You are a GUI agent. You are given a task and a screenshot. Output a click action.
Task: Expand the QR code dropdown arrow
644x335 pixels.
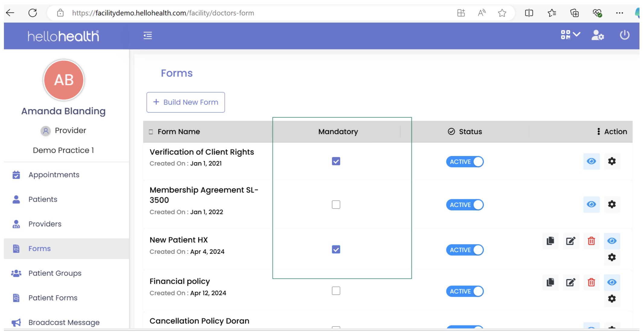(576, 34)
